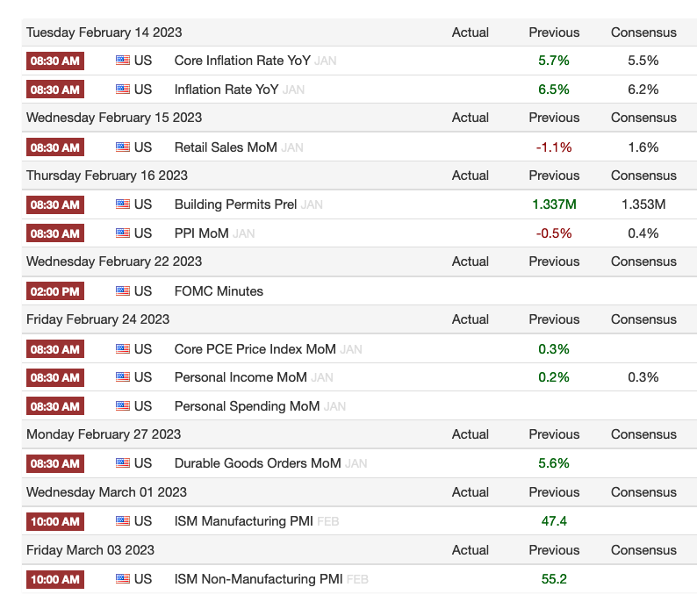Click previous value 5.6% for Durable Goods

pyautogui.click(x=554, y=463)
